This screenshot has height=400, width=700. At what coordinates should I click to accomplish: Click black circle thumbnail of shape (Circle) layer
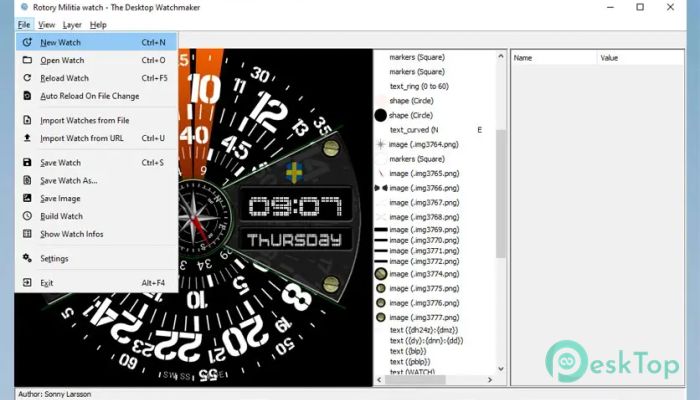pyautogui.click(x=380, y=115)
